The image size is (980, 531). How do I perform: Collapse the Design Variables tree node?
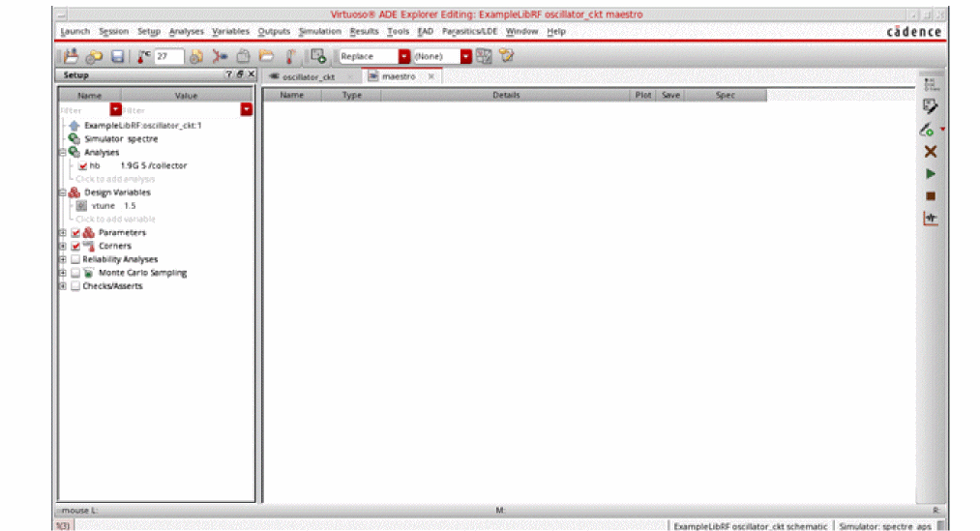click(63, 192)
